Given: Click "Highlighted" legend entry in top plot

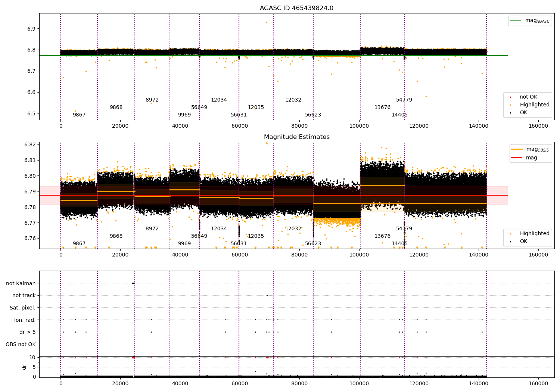Looking at the screenshot, I should coord(530,105).
